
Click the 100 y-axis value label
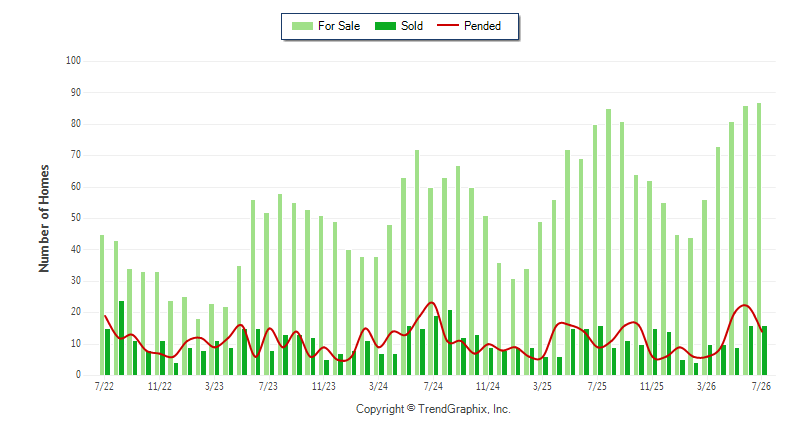(73, 61)
